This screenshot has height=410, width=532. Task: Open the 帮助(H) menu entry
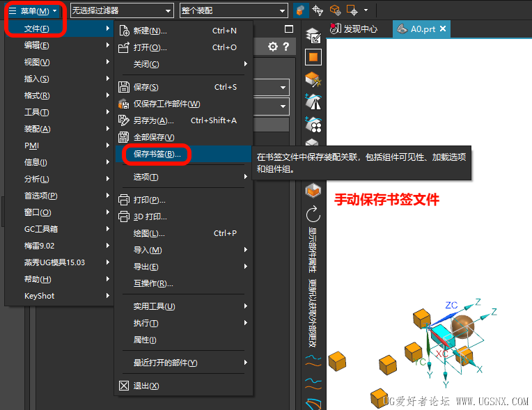point(59,279)
